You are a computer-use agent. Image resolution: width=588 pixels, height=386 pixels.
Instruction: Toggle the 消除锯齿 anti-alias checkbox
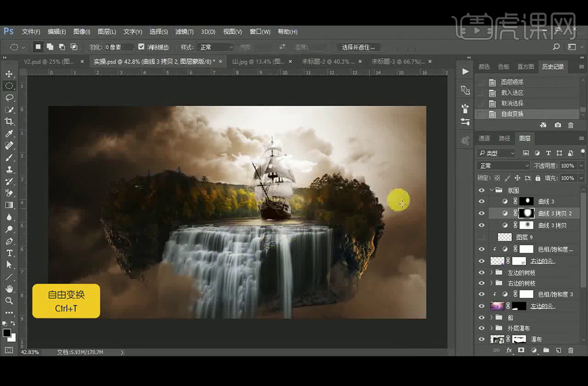coord(141,47)
